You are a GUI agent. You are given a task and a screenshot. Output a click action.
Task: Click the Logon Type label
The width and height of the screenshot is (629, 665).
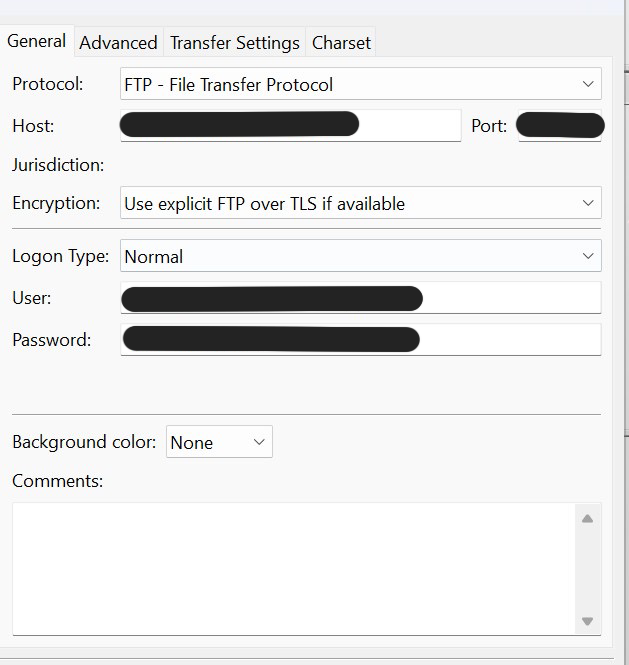click(60, 256)
